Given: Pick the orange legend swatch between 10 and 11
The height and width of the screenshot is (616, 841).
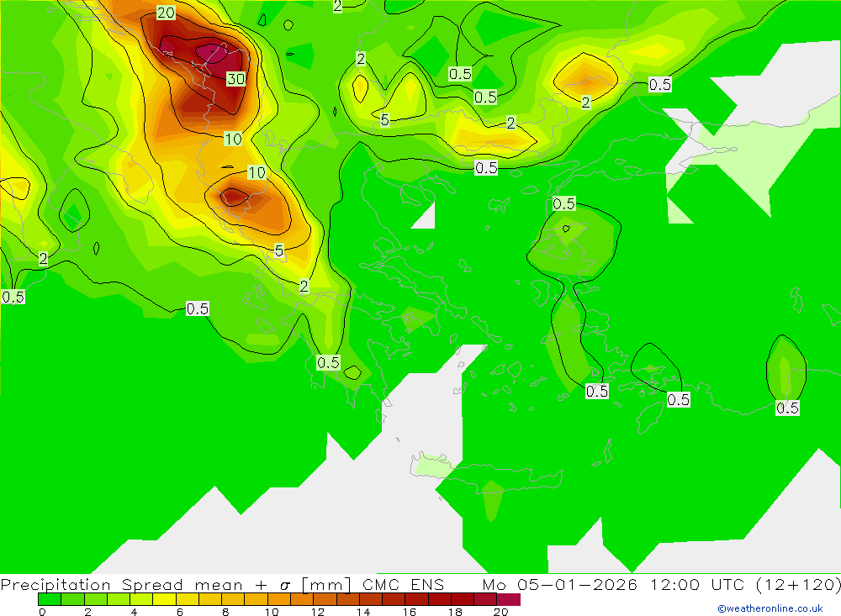Looking at the screenshot, I should (x=279, y=599).
